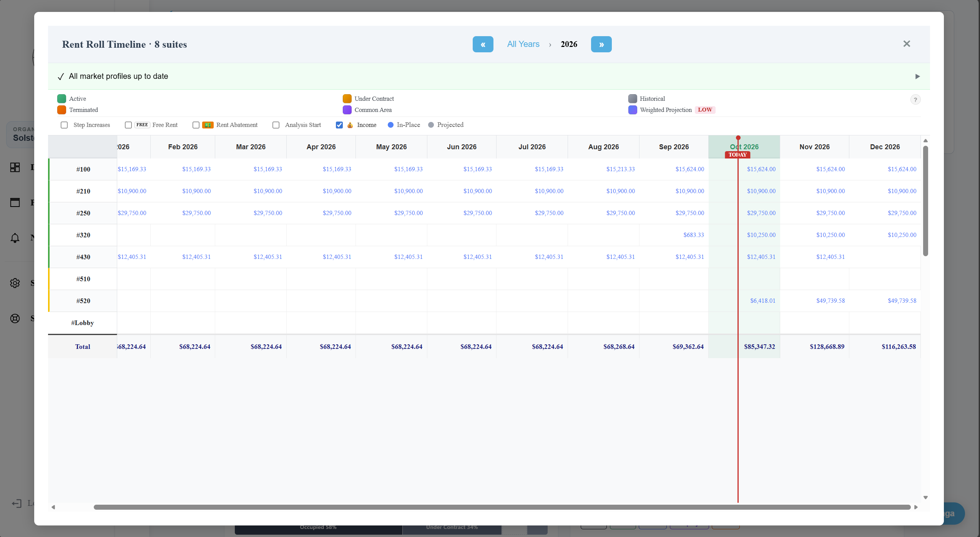Click the Under Contract legend swatch
The height and width of the screenshot is (537, 980).
(347, 99)
